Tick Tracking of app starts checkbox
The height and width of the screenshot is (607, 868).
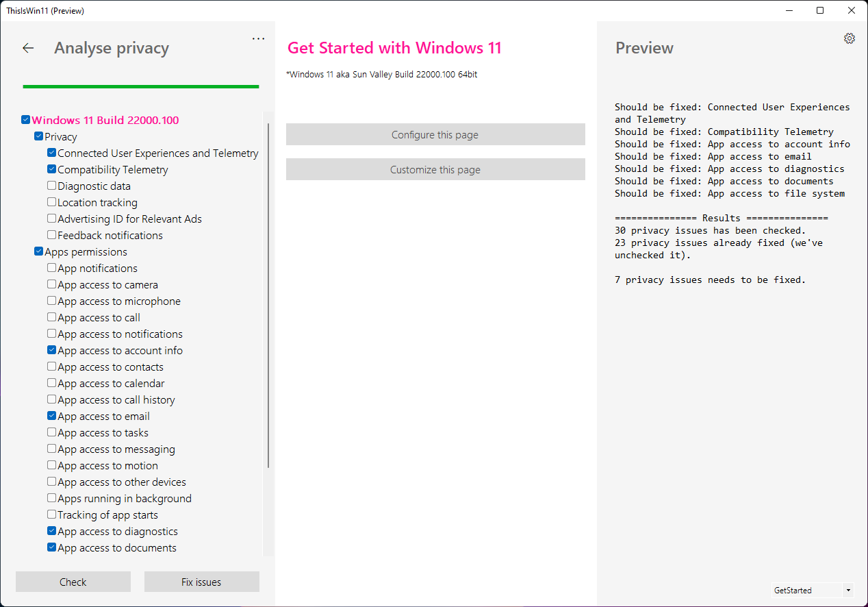point(52,515)
